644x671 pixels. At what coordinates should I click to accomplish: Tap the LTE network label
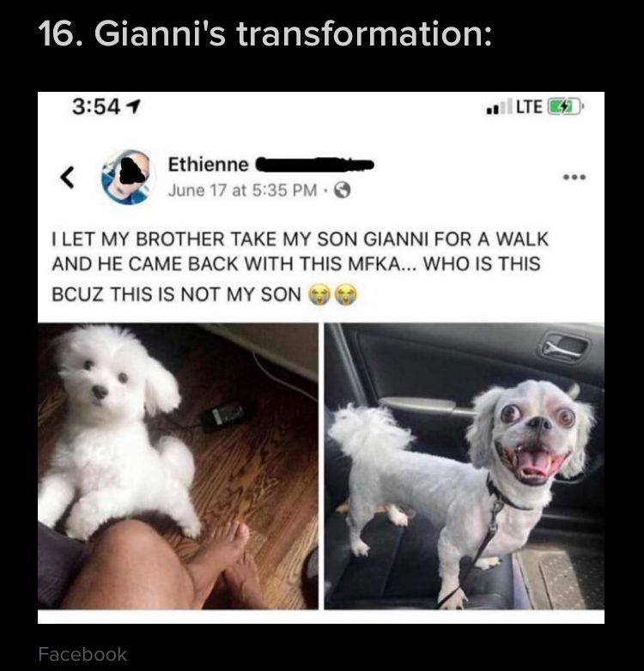click(529, 106)
